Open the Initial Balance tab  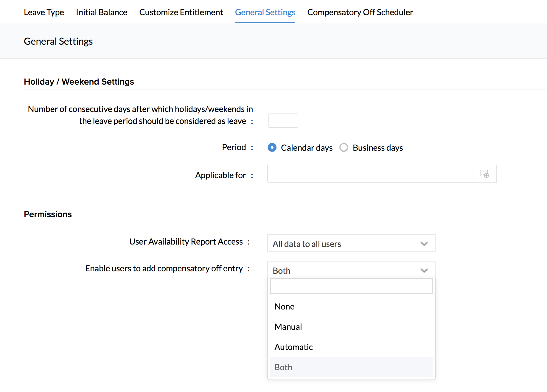coord(102,12)
